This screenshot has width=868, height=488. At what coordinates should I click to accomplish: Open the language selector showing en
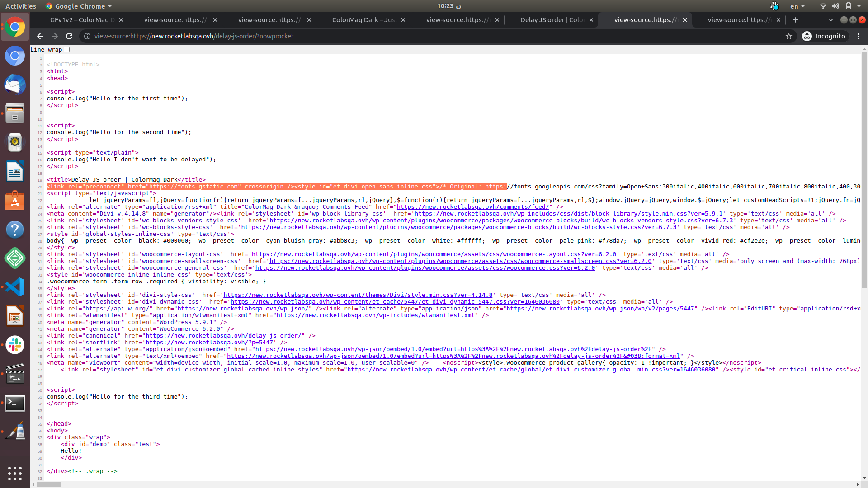(x=797, y=6)
